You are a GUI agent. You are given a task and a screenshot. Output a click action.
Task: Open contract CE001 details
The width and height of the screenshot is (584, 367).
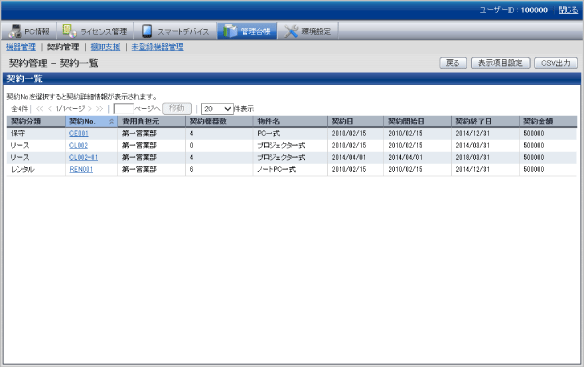79,133
